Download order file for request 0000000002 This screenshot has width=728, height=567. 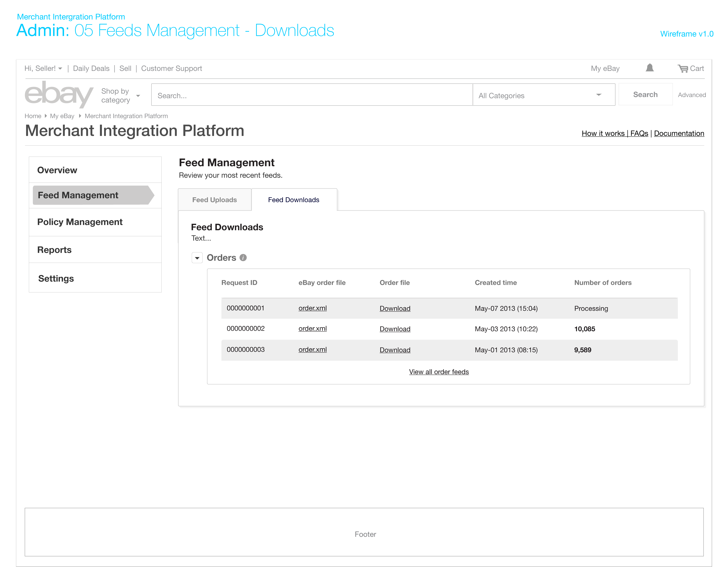coord(395,329)
